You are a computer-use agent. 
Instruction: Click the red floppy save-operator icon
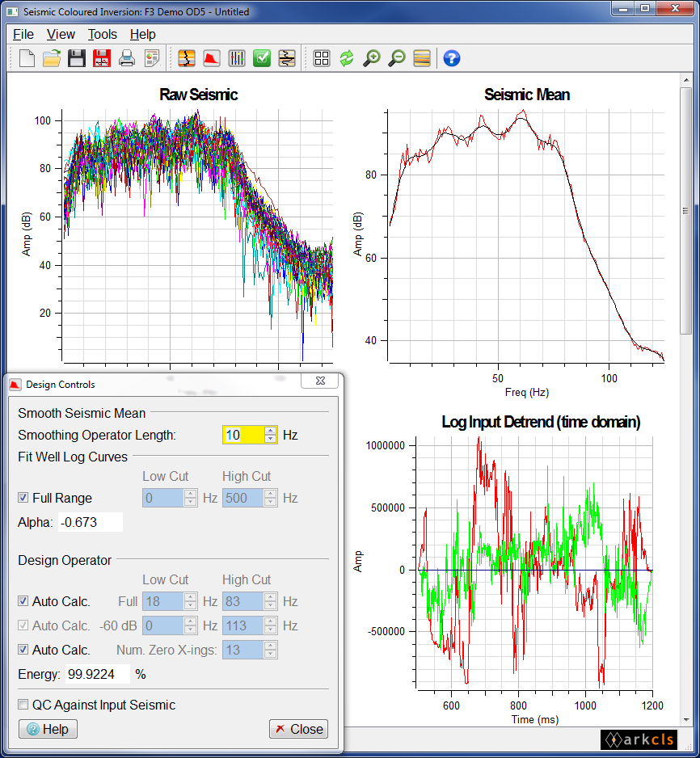coord(102,58)
